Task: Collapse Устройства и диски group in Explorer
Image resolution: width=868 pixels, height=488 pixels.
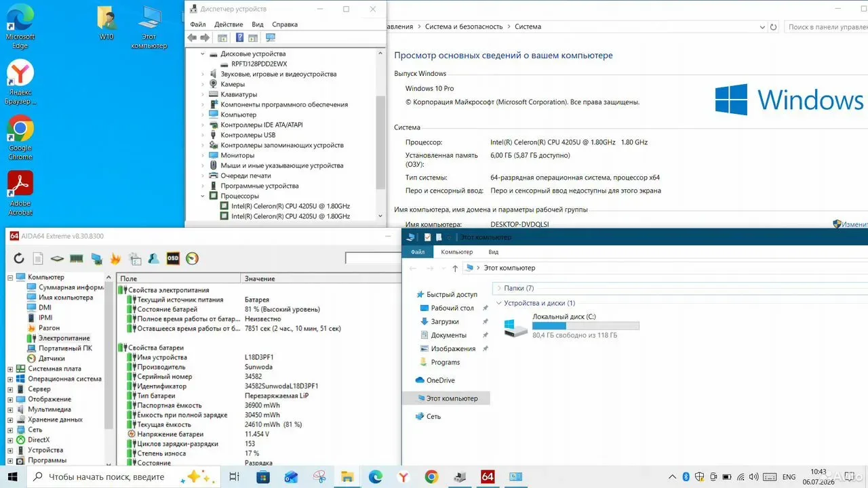Action: tap(499, 303)
